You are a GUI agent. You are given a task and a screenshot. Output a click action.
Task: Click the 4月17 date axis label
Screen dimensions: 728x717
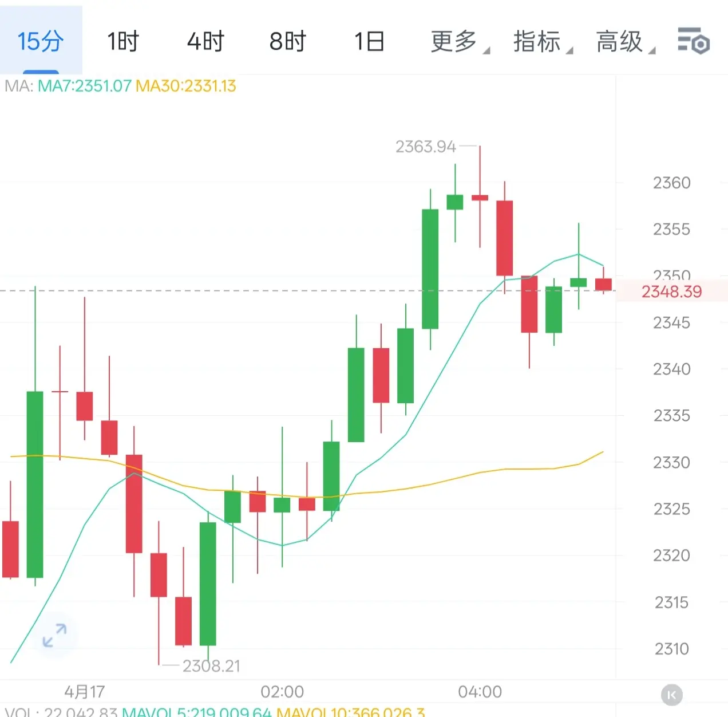pos(84,692)
